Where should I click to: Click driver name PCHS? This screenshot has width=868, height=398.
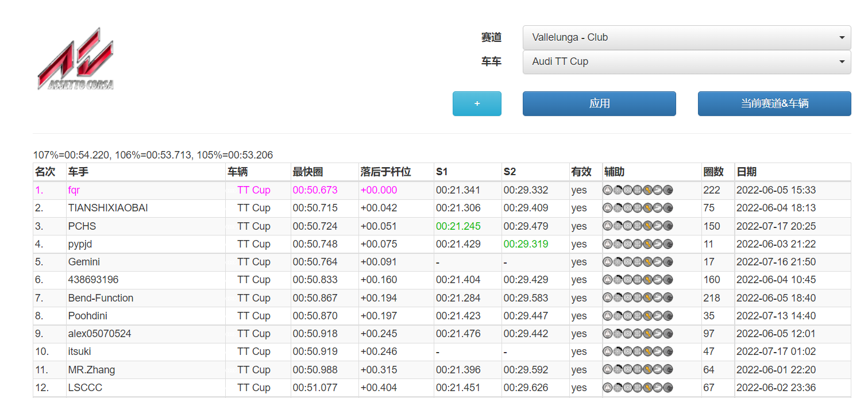pos(82,226)
